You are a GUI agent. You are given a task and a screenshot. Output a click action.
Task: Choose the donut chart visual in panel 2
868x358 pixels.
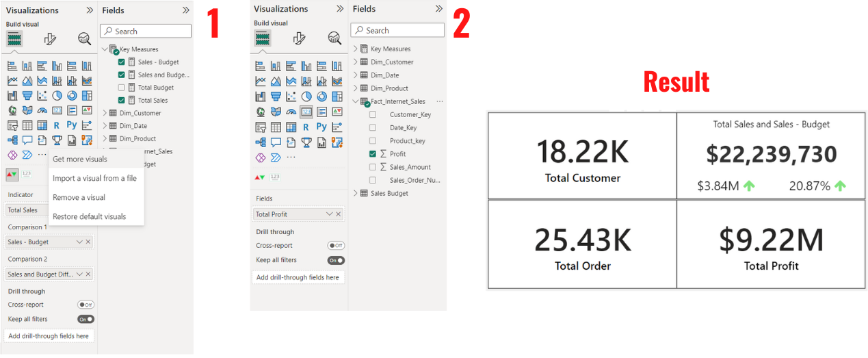321,97
